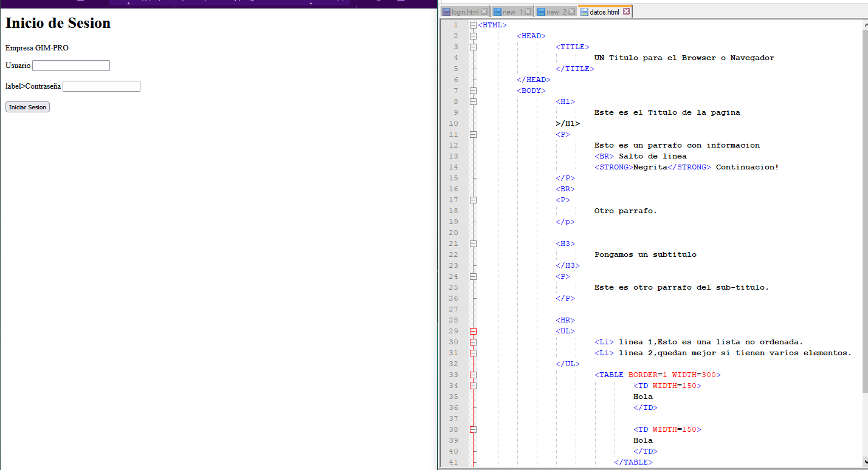The width and height of the screenshot is (868, 470).
Task: Close the new 1 tab
Action: tap(528, 12)
